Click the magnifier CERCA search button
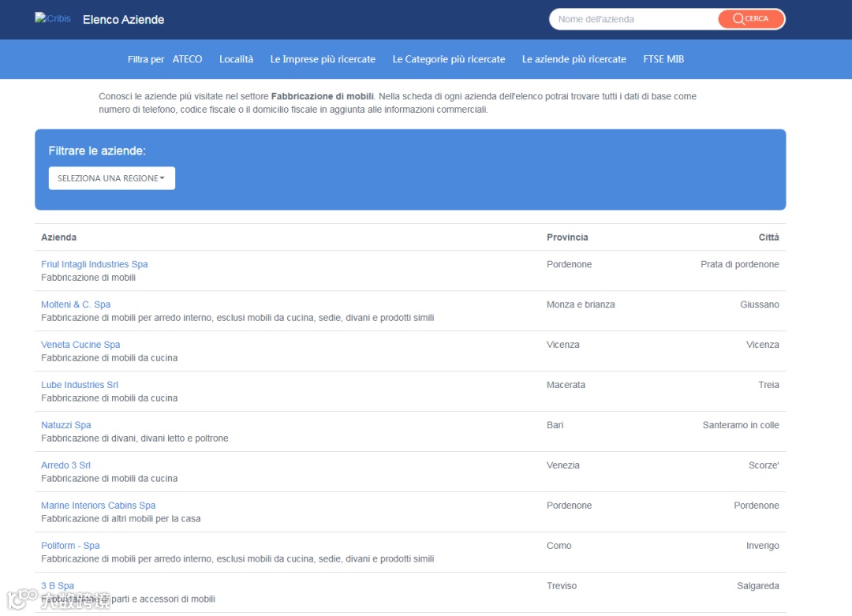The image size is (852, 616). (x=751, y=19)
